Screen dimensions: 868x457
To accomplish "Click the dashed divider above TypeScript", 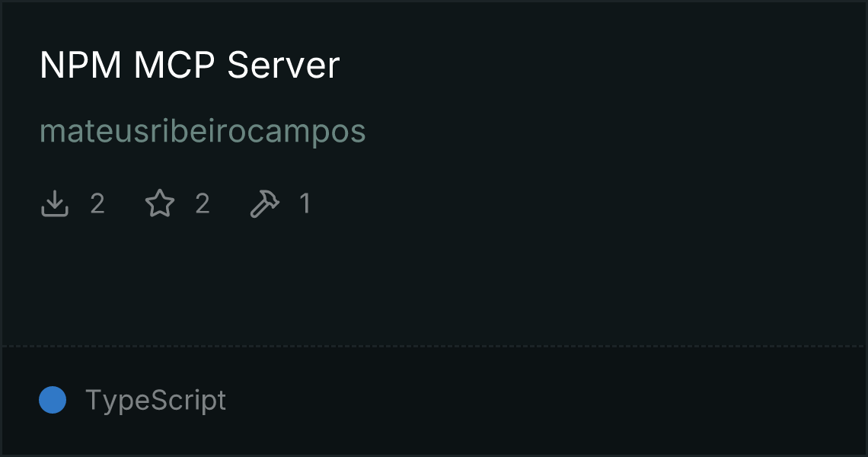I will click(x=434, y=347).
